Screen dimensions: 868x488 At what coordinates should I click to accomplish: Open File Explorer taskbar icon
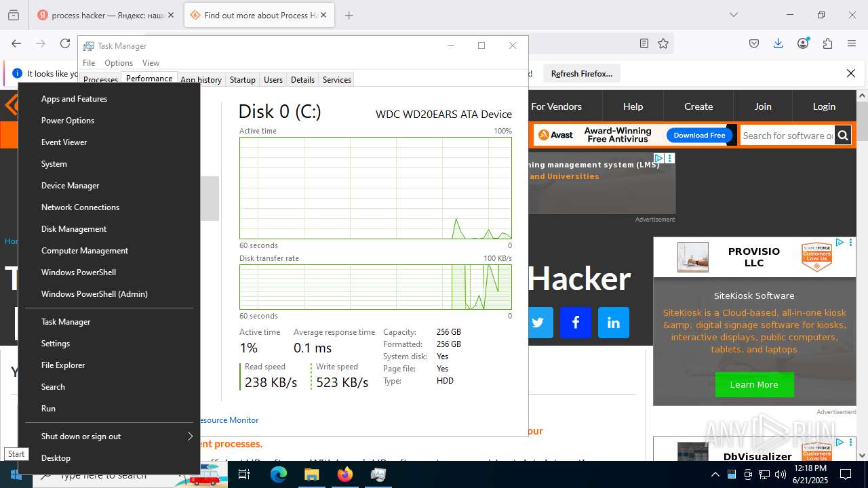point(311,474)
